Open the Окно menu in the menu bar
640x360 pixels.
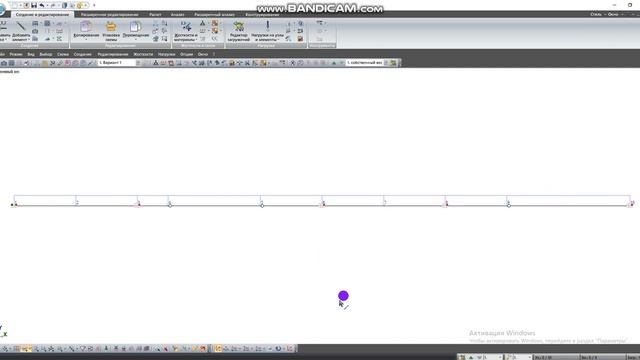[203, 54]
